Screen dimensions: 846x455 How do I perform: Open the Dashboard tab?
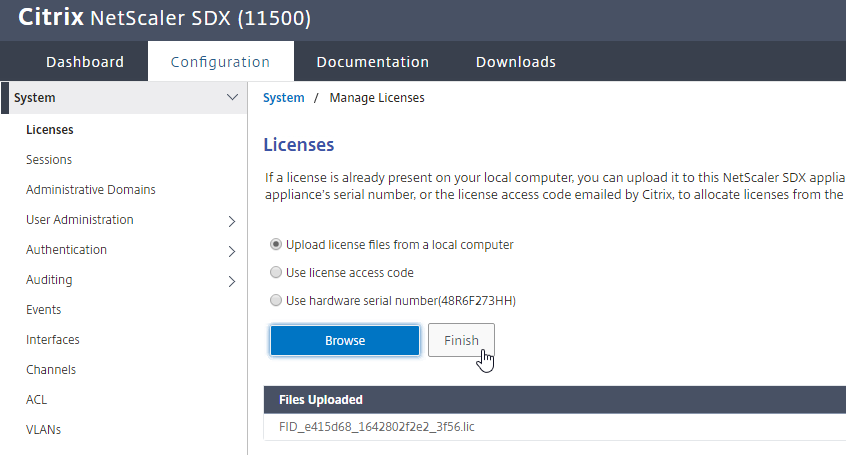85,62
